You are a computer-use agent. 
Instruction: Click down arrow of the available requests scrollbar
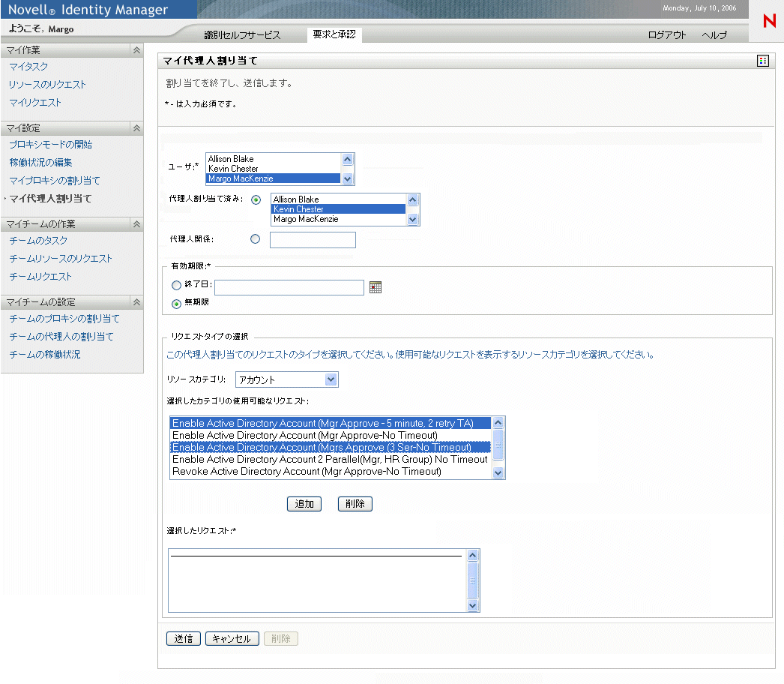point(498,472)
